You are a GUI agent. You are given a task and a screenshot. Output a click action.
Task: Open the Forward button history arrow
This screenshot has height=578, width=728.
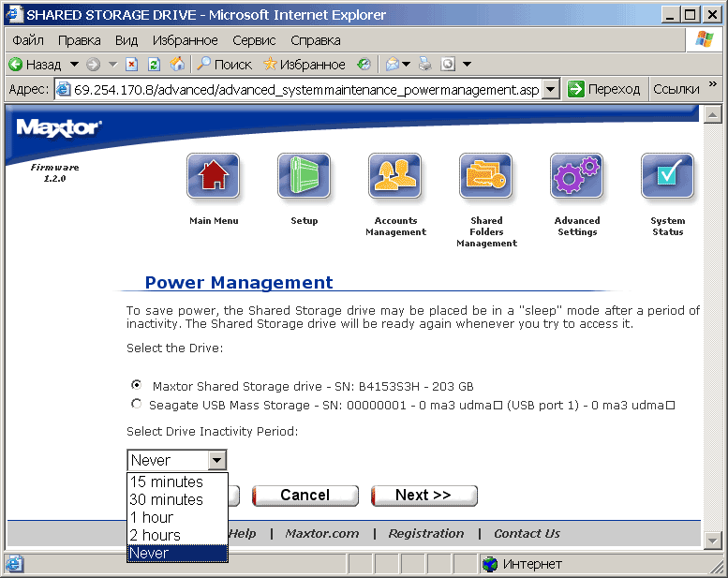pyautogui.click(x=112, y=64)
